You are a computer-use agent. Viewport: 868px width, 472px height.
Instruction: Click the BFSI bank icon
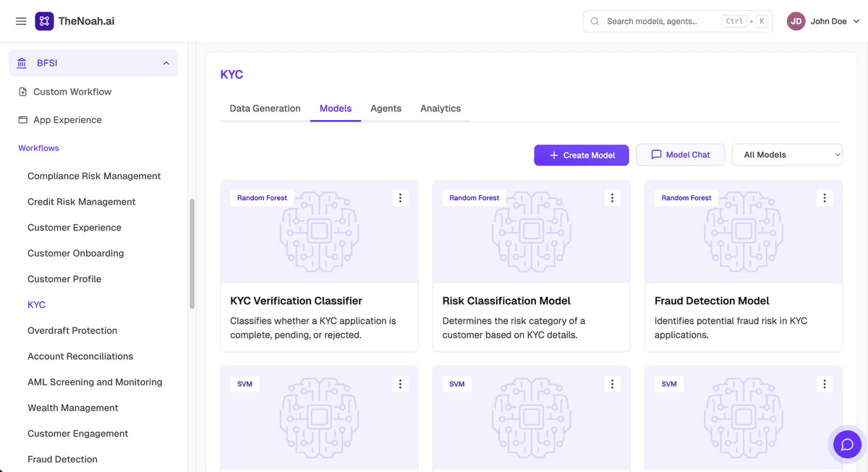pos(22,63)
